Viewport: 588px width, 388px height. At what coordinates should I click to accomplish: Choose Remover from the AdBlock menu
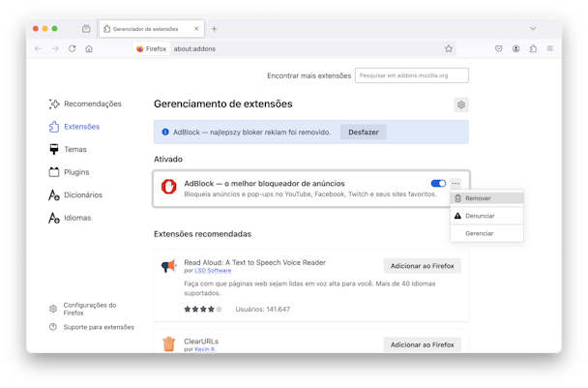(x=486, y=198)
